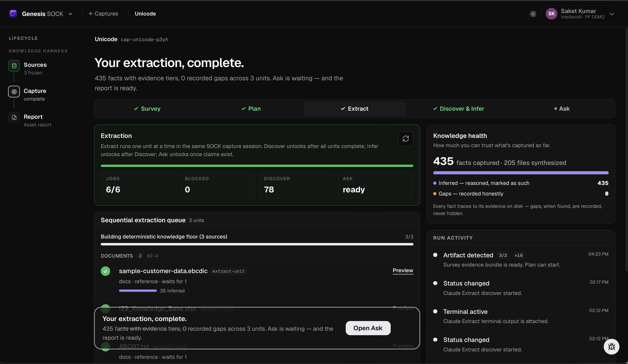The height and width of the screenshot is (364, 628).
Task: Click the Blocked 0 stat card
Action: coord(217,185)
